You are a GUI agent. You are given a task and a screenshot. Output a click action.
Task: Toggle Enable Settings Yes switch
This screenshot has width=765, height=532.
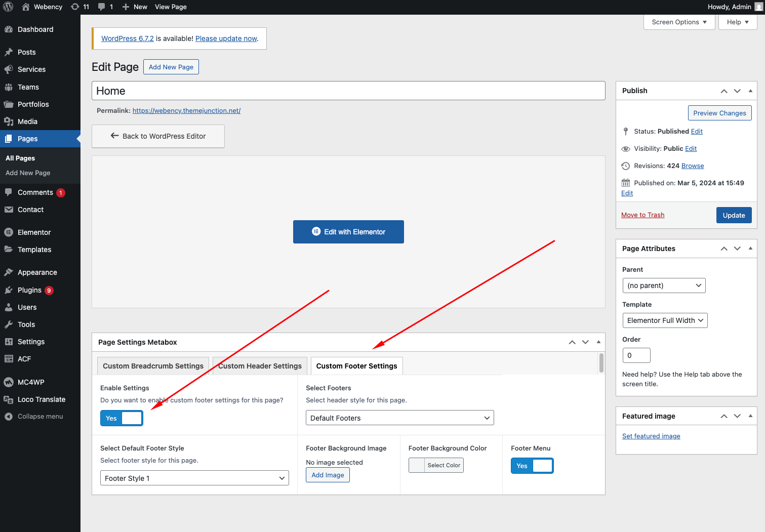coord(122,418)
